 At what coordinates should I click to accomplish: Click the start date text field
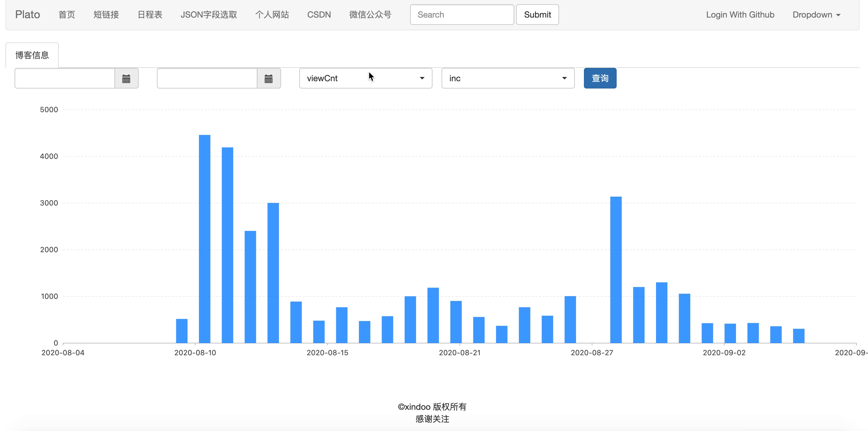coord(65,79)
